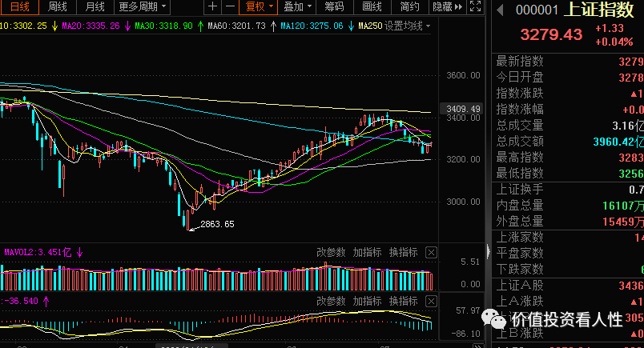This screenshot has height=348, width=644.
Task: Click the double-arrow scroll icon at chart bottom
Action: (478, 346)
